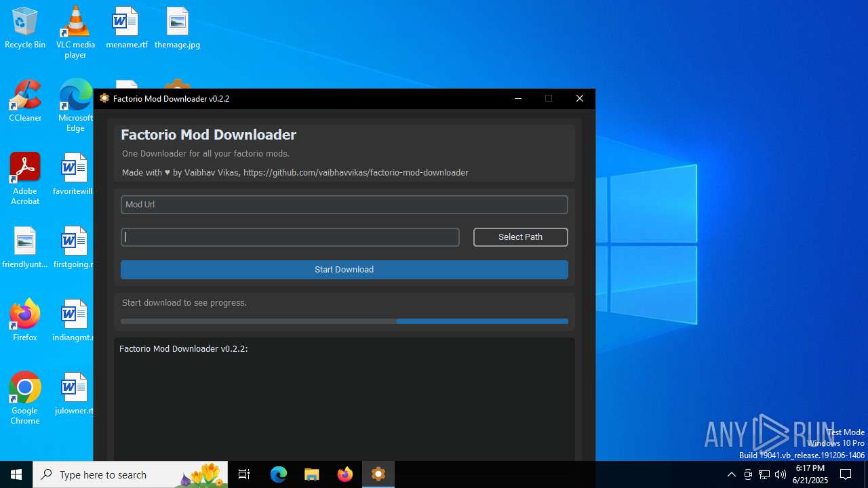
Task: Click the 'Factorio Mod Downloader' heading
Action: 209,135
